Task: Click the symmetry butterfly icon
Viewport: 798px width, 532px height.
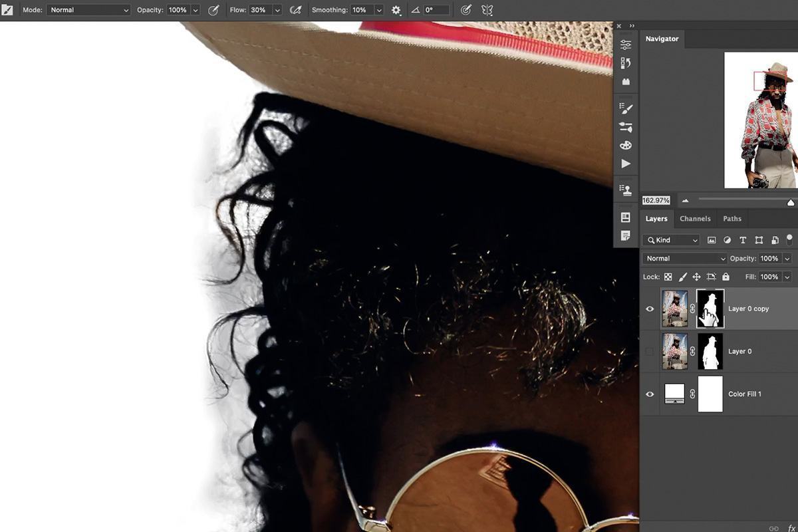Action: 487,10
